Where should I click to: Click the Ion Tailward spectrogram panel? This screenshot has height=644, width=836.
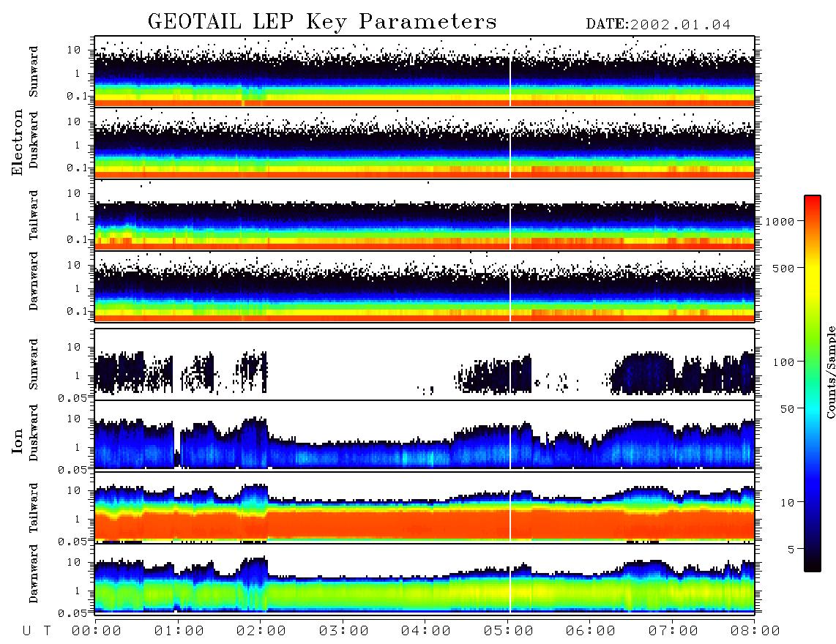point(425,507)
